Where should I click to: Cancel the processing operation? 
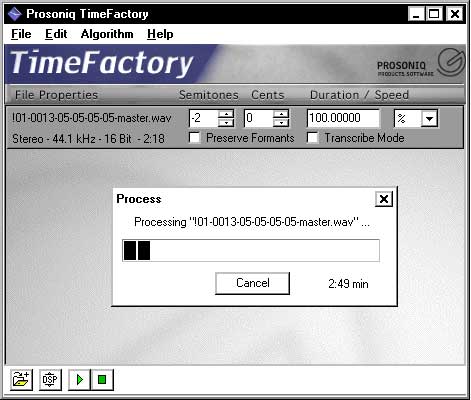point(252,283)
